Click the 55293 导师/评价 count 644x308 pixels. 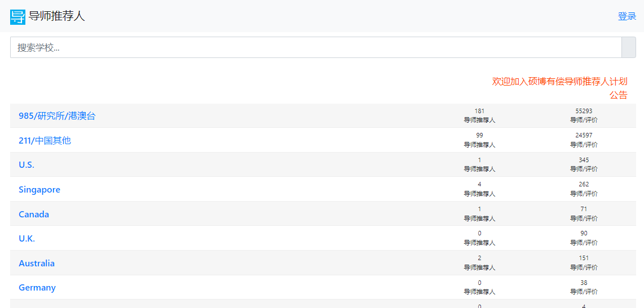(x=584, y=115)
